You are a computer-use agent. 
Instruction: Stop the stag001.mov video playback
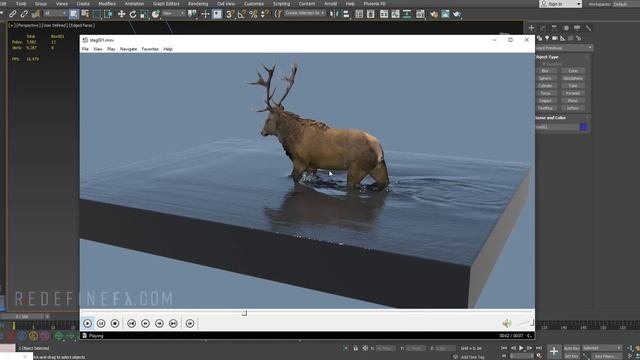115,323
